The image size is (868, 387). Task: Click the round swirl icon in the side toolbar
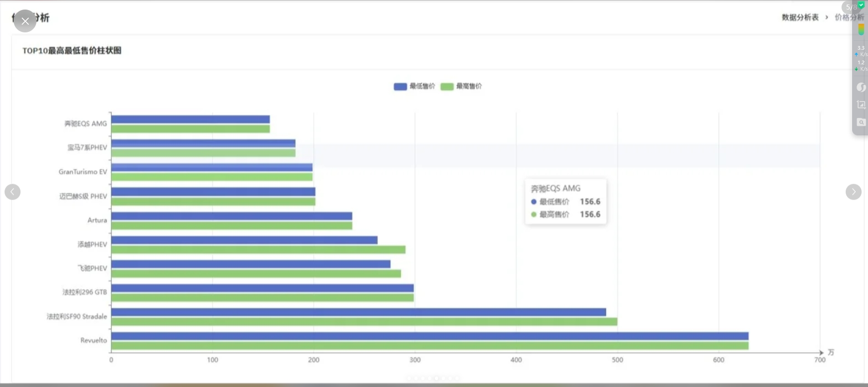pyautogui.click(x=861, y=87)
